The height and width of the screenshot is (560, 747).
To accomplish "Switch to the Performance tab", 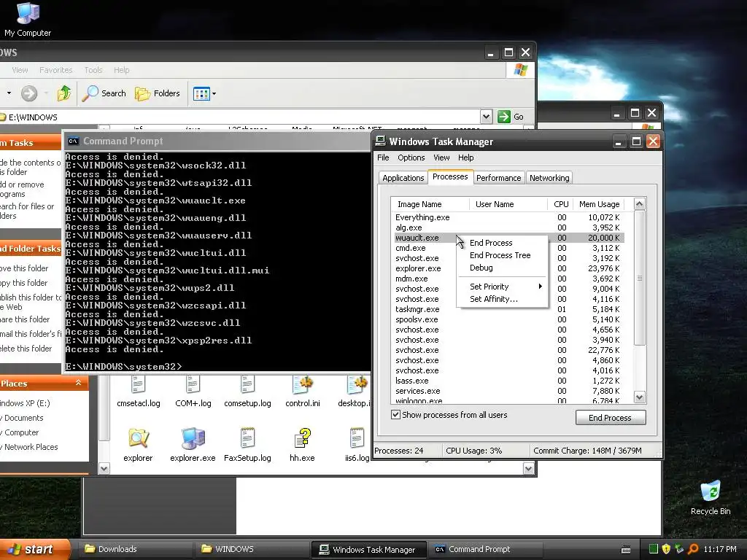I will [x=499, y=178].
